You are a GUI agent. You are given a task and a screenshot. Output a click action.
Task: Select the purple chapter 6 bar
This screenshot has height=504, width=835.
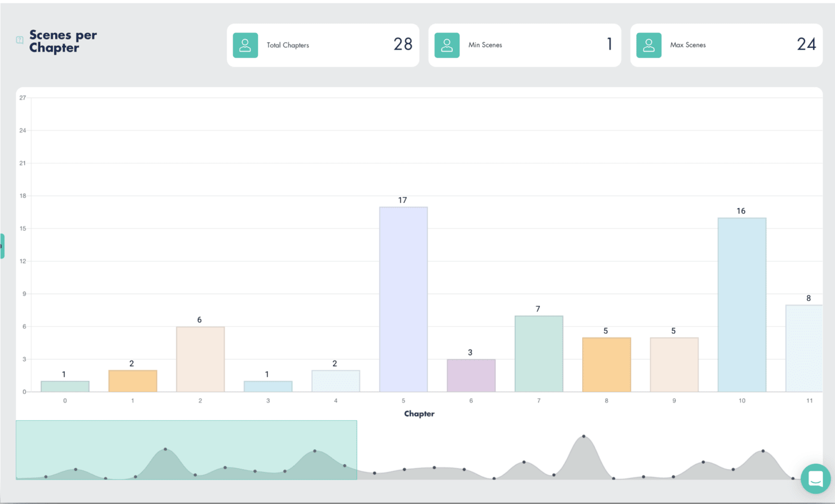[471, 375]
